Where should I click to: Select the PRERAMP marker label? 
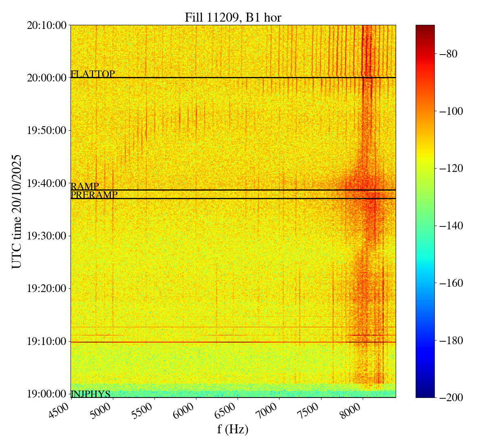[94, 195]
